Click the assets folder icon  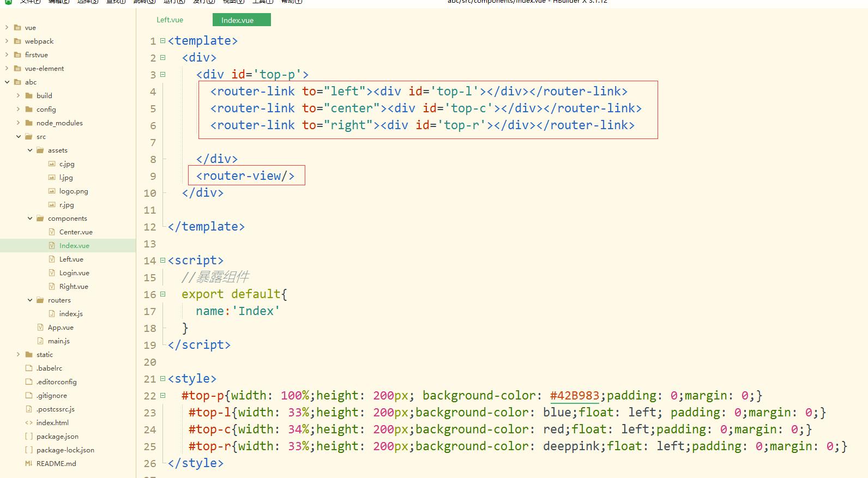pos(40,150)
